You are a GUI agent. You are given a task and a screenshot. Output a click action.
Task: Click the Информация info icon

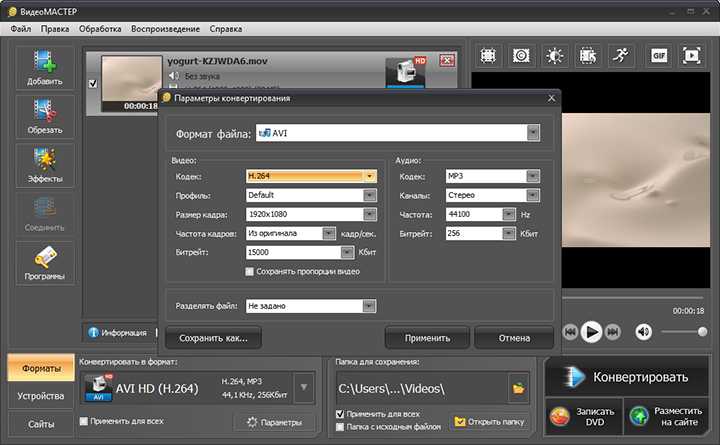[93, 332]
